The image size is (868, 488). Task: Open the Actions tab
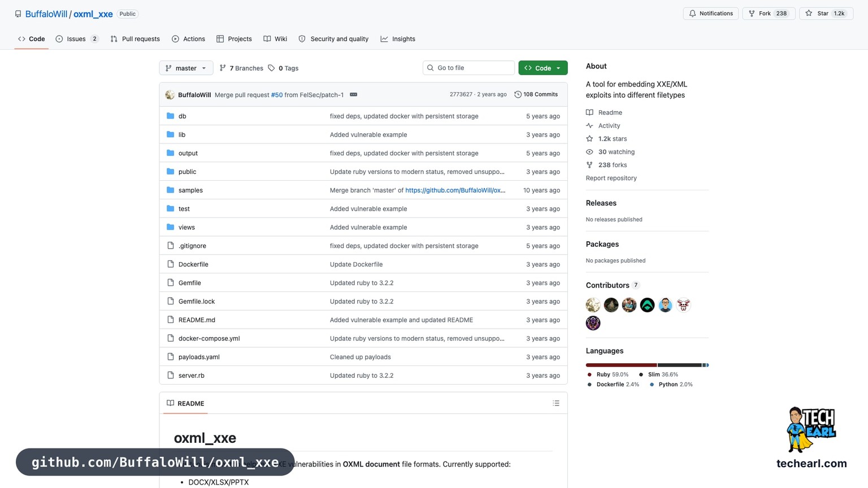pyautogui.click(x=188, y=39)
